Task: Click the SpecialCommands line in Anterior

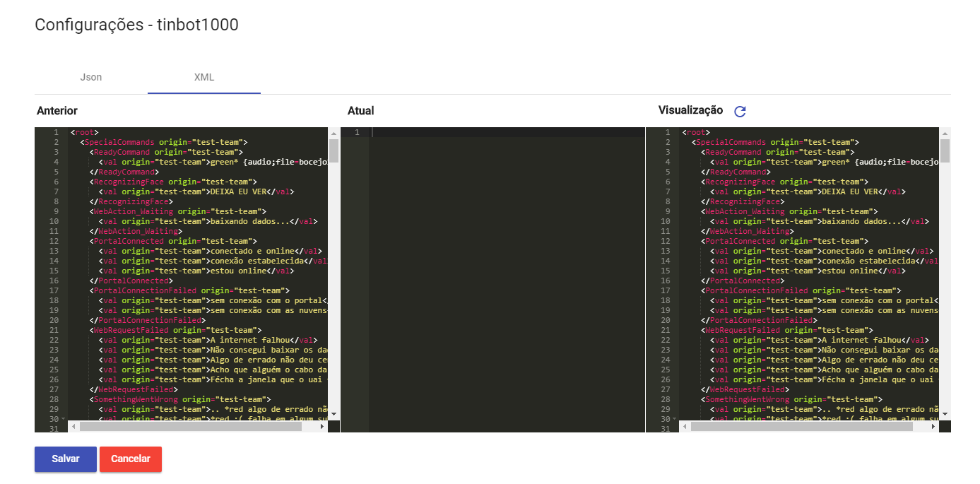Action: [163, 142]
